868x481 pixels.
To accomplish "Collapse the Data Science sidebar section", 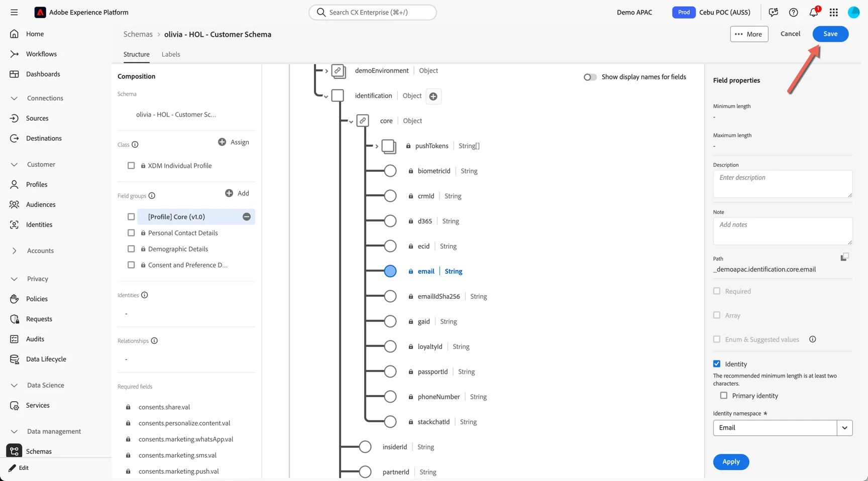I will click(14, 386).
